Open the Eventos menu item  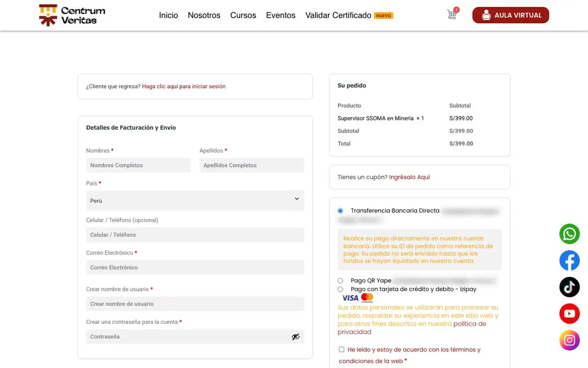click(x=281, y=15)
